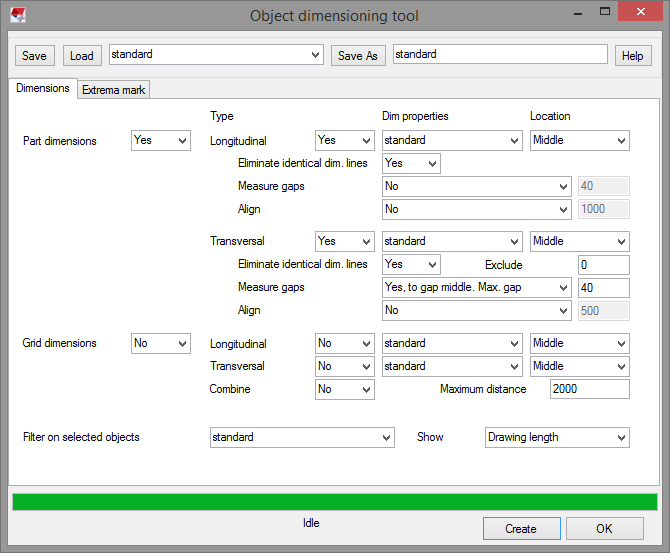This screenshot has width=670, height=553.
Task: Open Part Longitudinal Location dropdown
Action: 580,141
